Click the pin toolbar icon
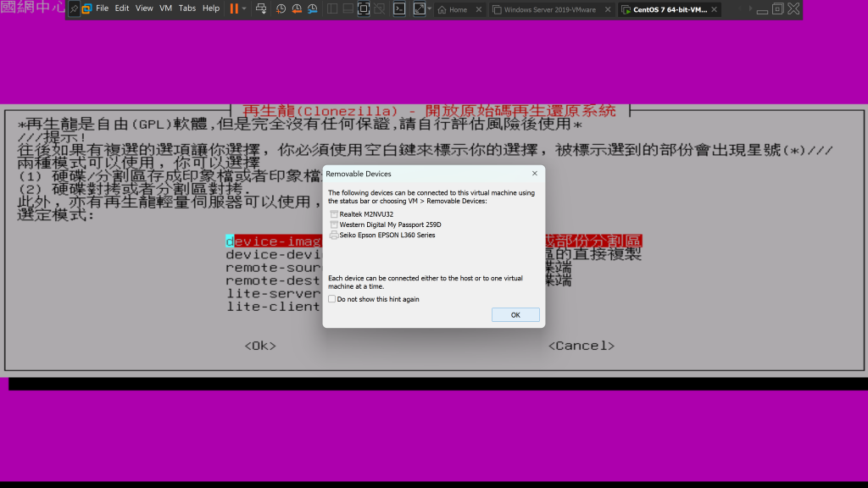 pyautogui.click(x=74, y=8)
